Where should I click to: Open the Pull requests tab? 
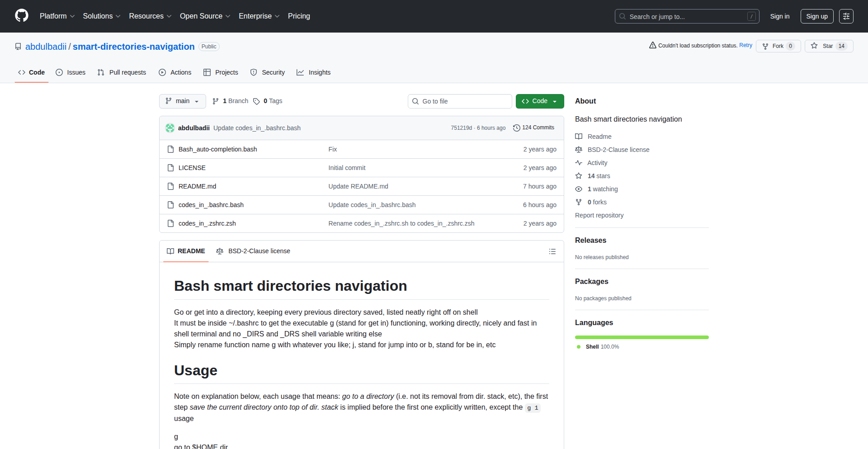pyautogui.click(x=122, y=72)
